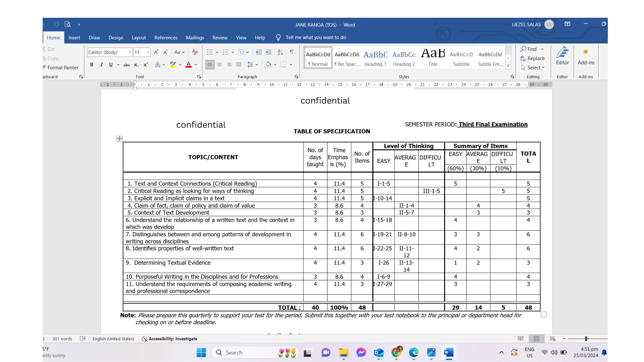Toggle Italic formatting

(101, 65)
